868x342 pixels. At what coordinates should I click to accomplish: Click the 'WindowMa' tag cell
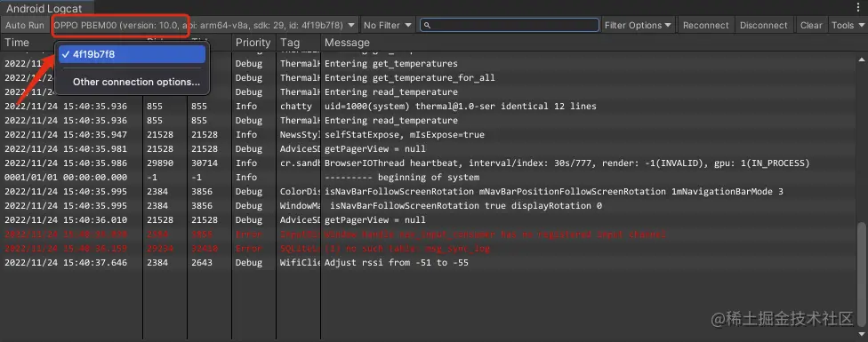click(301, 205)
